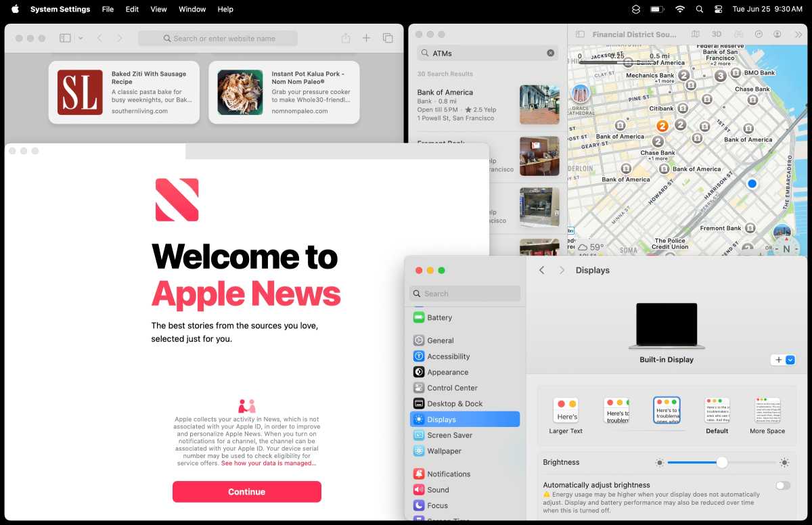Click the Wallpaper icon in Settings sidebar
The width and height of the screenshot is (812, 525).
point(419,451)
